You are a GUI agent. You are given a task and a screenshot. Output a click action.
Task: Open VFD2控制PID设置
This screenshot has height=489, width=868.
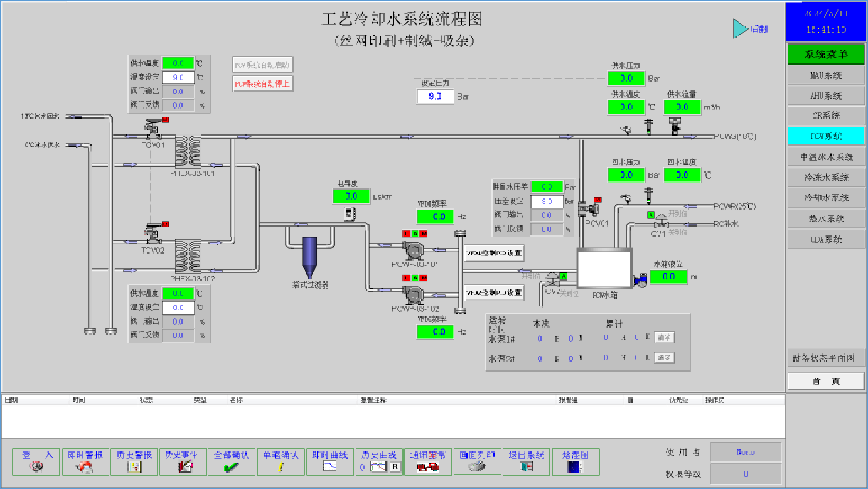click(494, 293)
